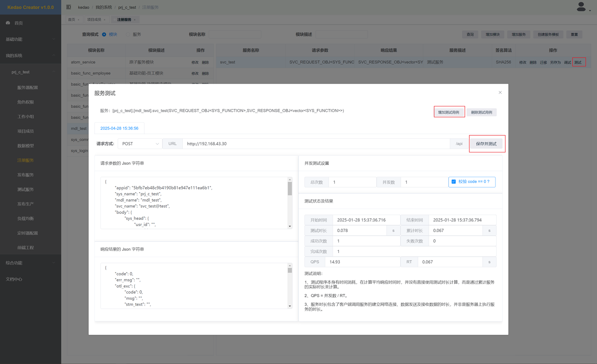Close the 注册服务 tab with its x
The width and height of the screenshot is (597, 364).
coord(134,20)
